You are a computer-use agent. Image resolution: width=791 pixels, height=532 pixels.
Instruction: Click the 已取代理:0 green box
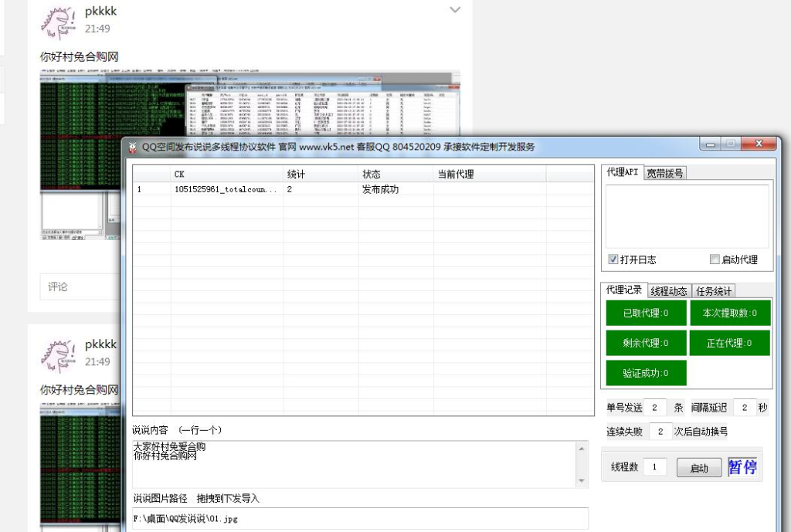(646, 313)
